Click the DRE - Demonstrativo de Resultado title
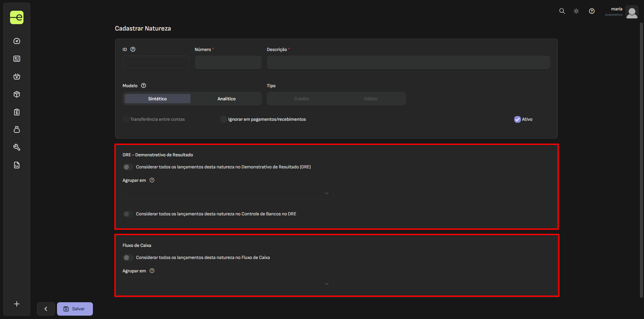This screenshot has height=319, width=644. [158, 155]
